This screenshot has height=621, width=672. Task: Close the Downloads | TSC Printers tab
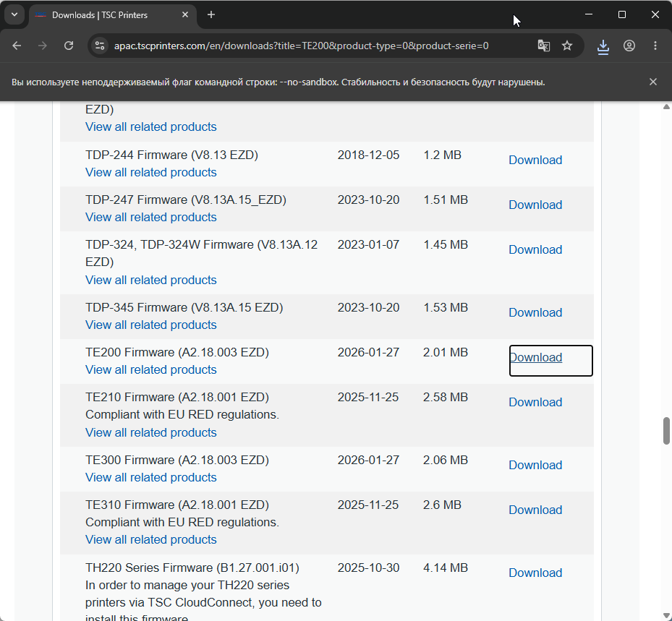pos(185,14)
